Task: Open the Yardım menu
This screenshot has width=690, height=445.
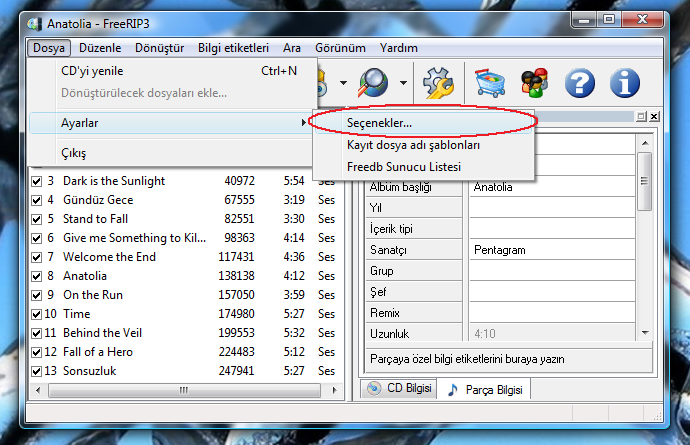Action: point(399,48)
